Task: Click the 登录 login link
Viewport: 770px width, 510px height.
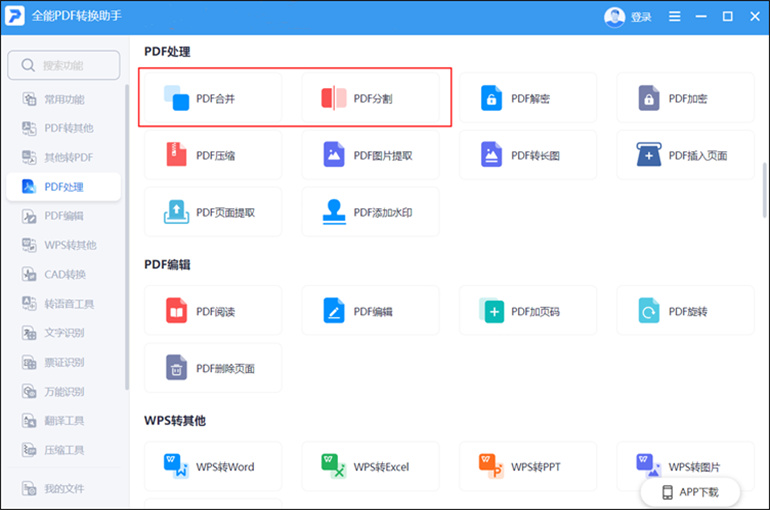Action: tap(641, 17)
